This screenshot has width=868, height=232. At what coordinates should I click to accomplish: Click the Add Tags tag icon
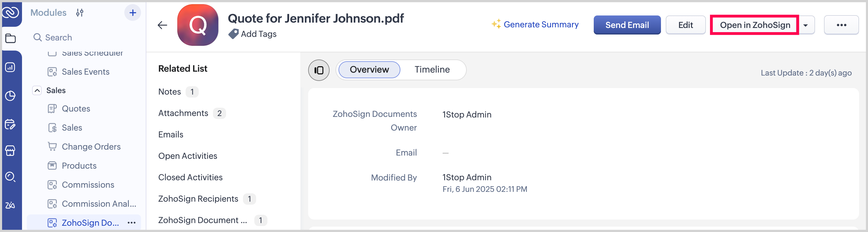[233, 34]
